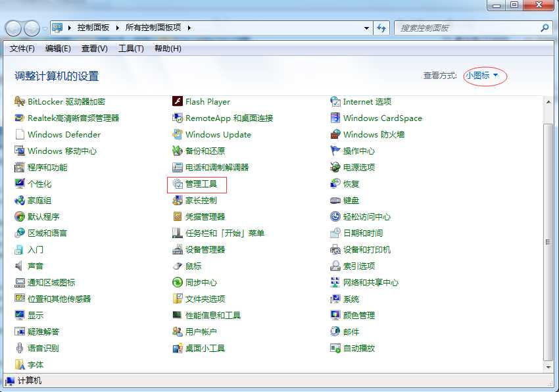Open the 系统 link

coord(351,299)
